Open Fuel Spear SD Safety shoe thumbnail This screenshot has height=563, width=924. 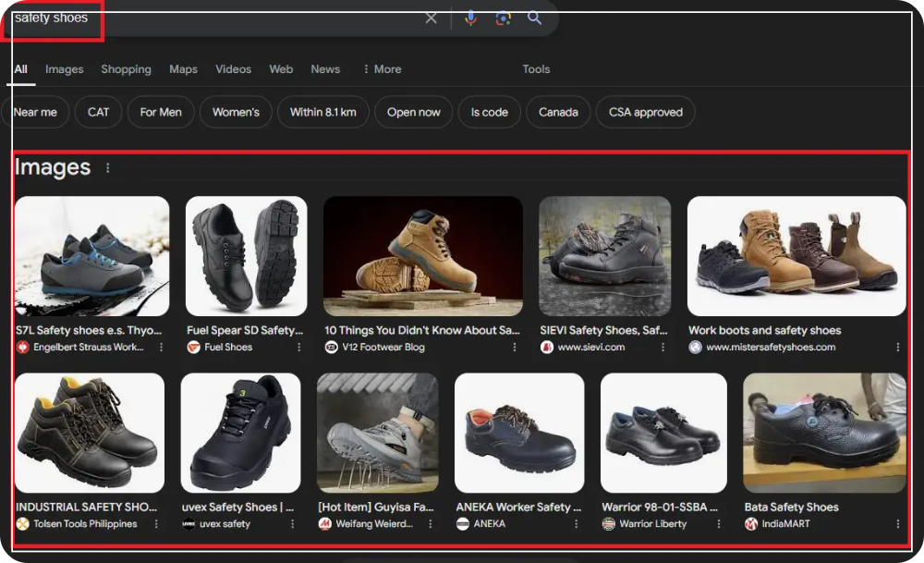(247, 256)
